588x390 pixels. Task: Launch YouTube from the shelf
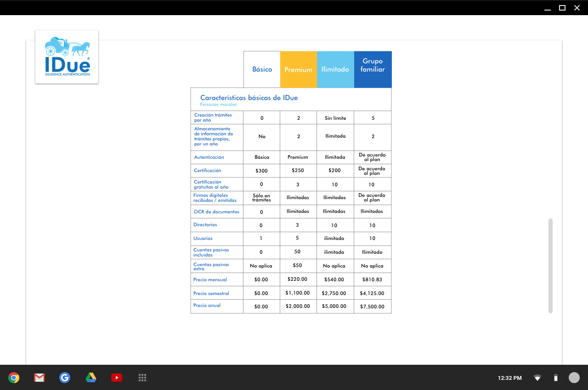click(117, 378)
